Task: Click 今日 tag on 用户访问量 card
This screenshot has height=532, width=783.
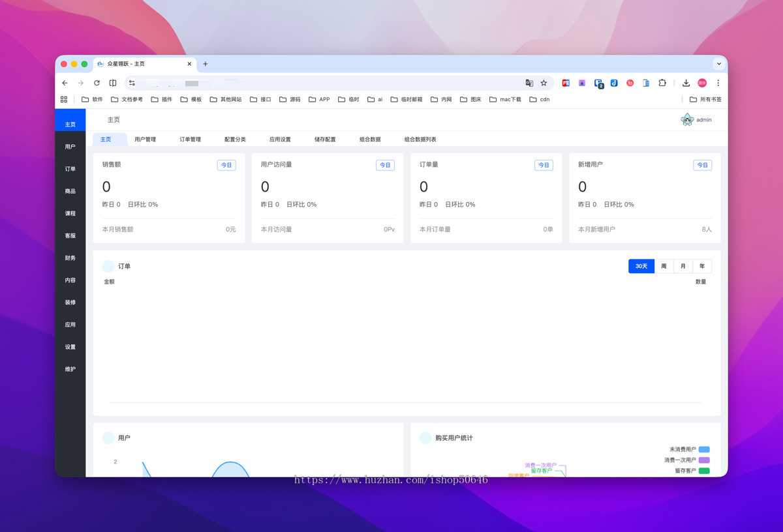Action: point(385,166)
